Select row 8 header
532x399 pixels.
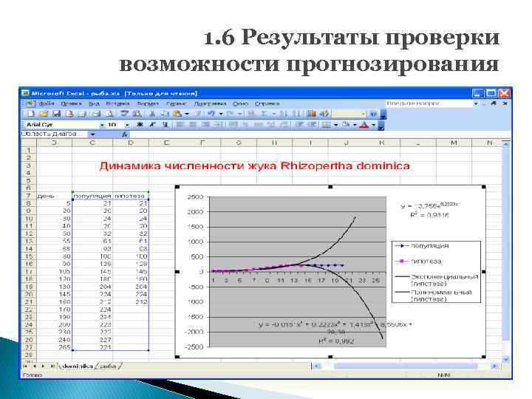pos(29,203)
